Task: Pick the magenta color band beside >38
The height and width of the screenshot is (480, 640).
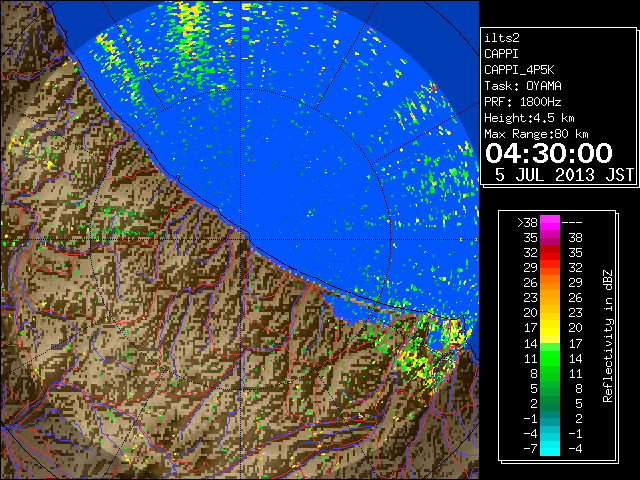Action: (x=550, y=223)
